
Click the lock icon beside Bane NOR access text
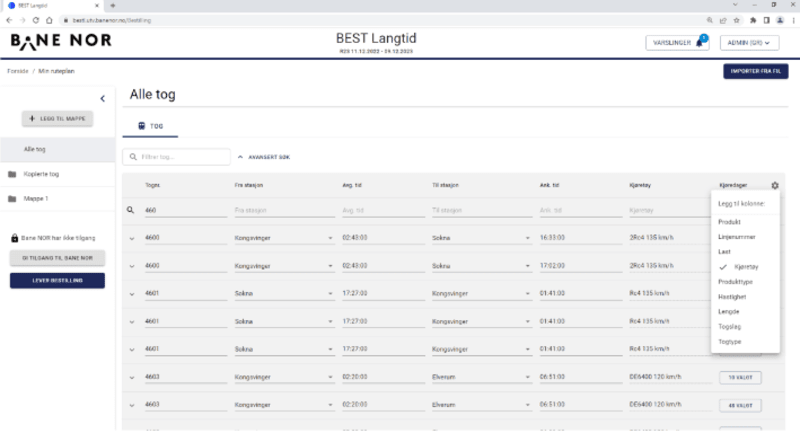point(15,238)
